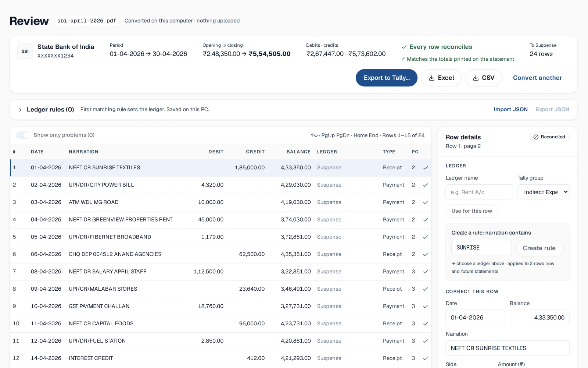Expand the Ledger rules section
The height and width of the screenshot is (368, 588).
(x=20, y=110)
